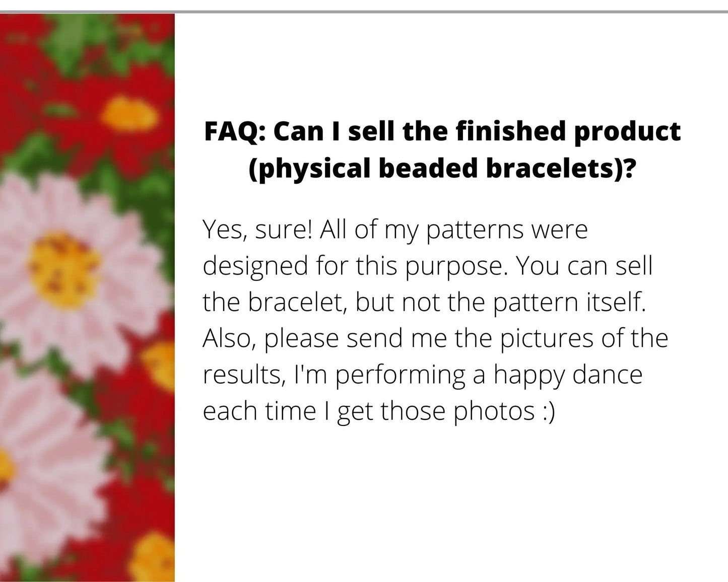Click the words "Yes, sure!"

[257, 230]
